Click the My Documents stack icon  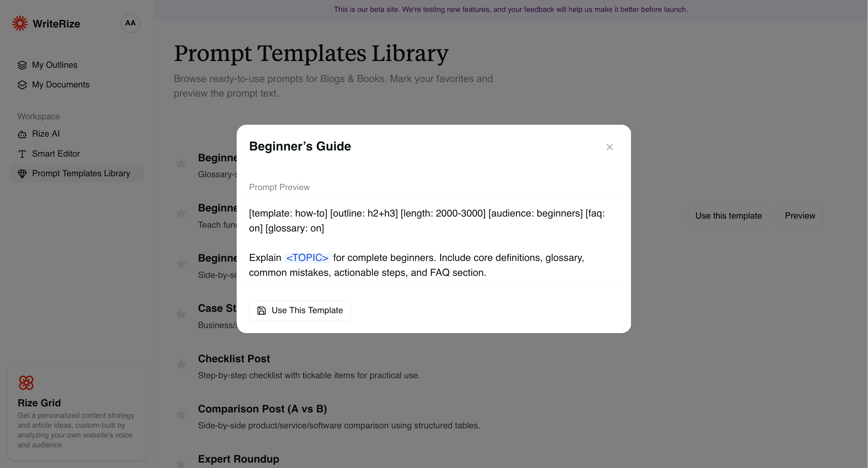click(22, 85)
